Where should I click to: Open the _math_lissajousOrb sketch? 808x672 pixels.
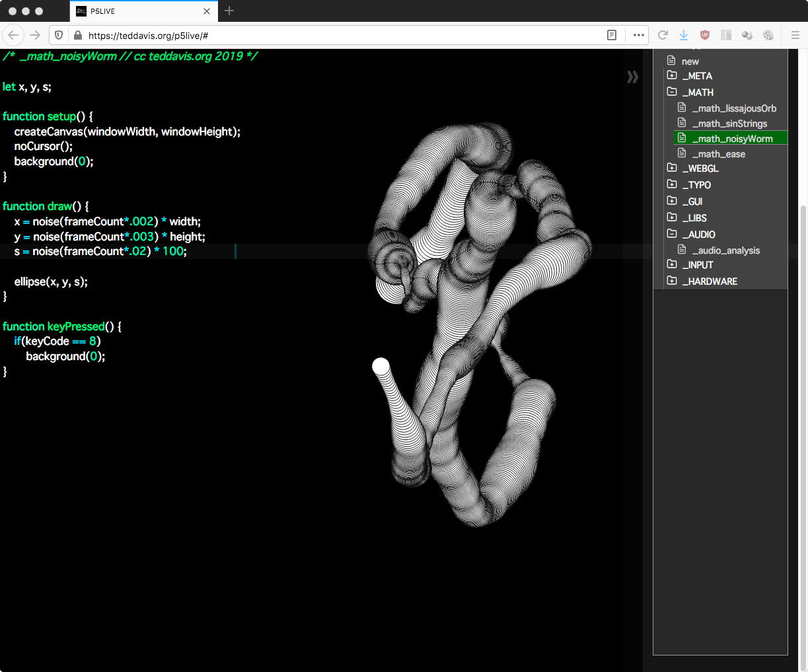(733, 108)
